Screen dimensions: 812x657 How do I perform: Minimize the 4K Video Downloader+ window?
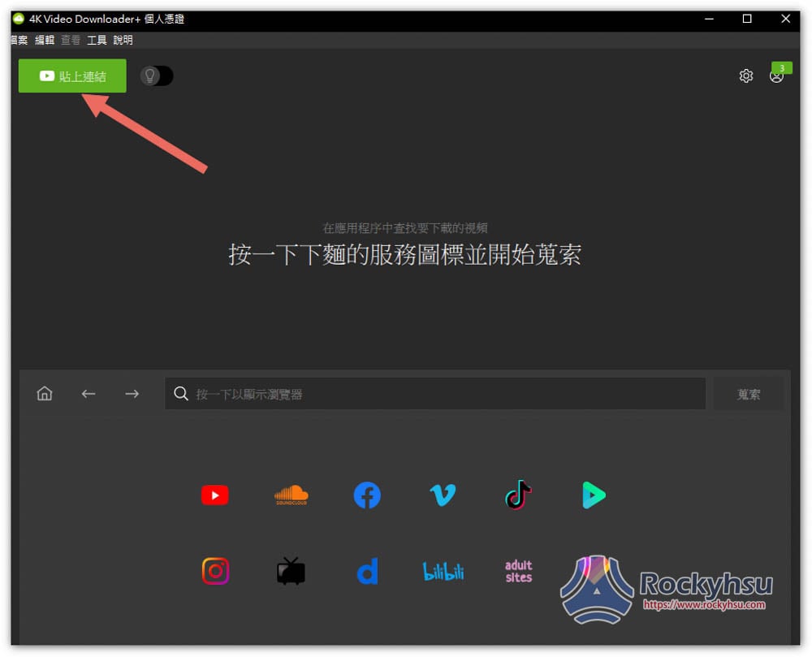coord(710,19)
